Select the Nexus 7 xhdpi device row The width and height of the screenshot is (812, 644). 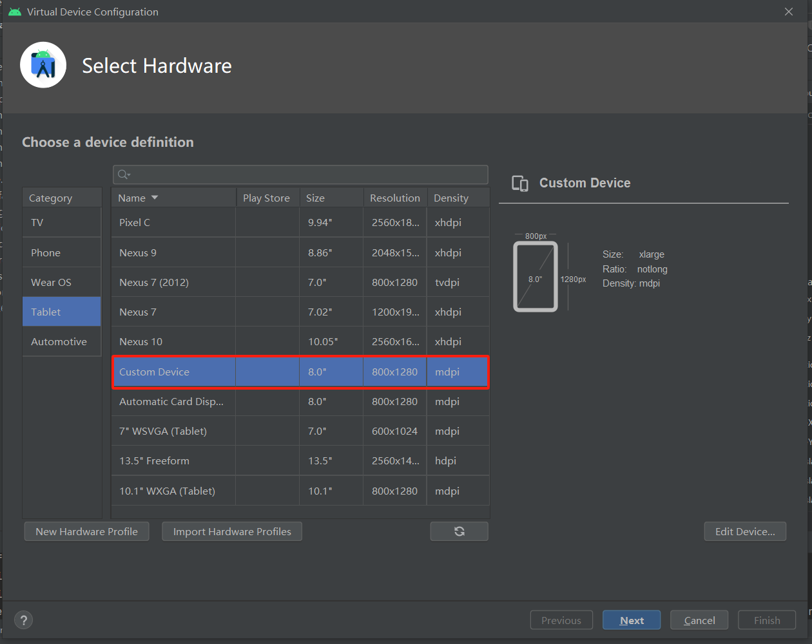pyautogui.click(x=300, y=312)
